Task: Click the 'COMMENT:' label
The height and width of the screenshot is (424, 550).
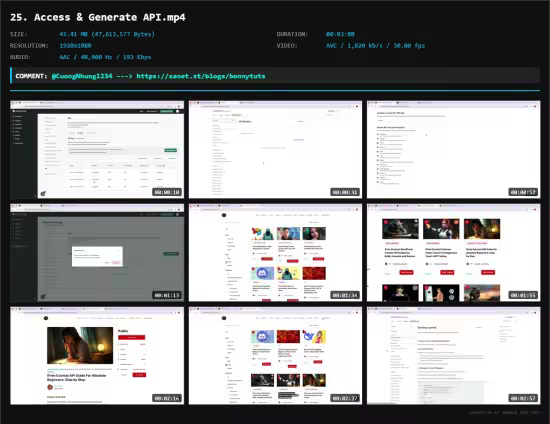Action: tap(31, 76)
